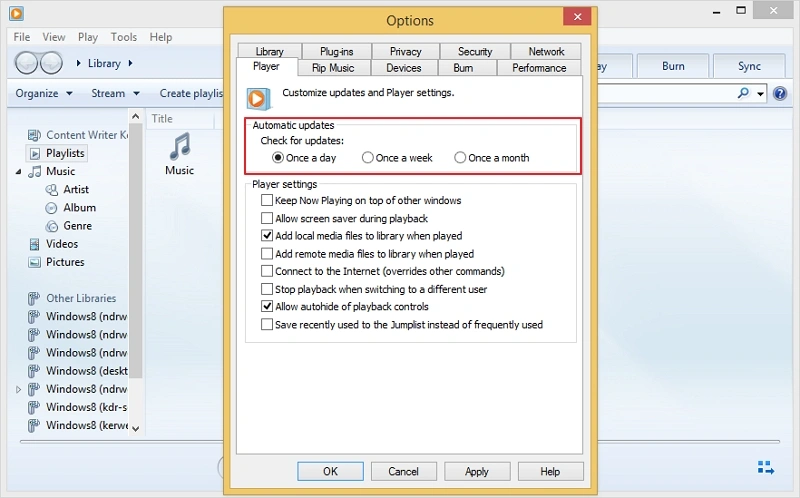Click the Title column header

(x=181, y=119)
